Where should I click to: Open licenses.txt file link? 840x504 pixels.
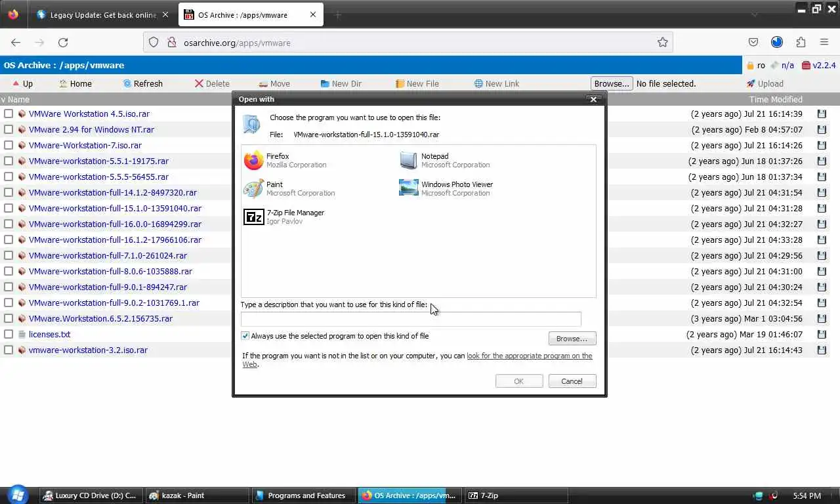[x=49, y=334]
